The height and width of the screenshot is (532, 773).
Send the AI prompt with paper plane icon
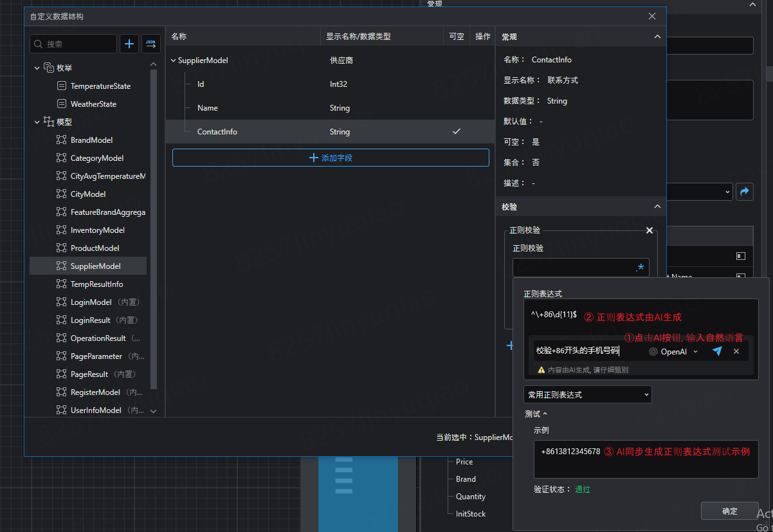coord(717,351)
